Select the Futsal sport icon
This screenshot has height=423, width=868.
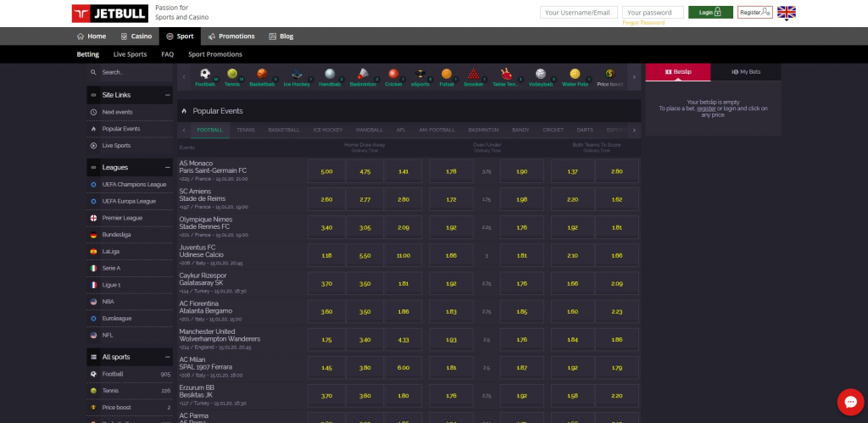(x=446, y=77)
